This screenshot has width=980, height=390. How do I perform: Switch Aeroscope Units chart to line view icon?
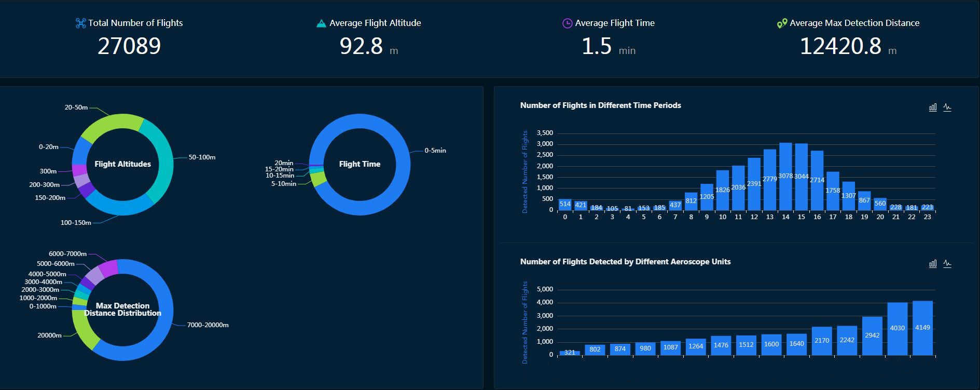pos(947,264)
